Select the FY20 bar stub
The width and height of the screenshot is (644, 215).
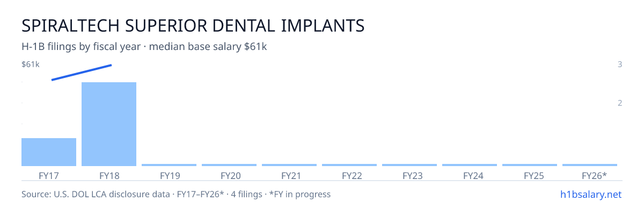click(229, 165)
